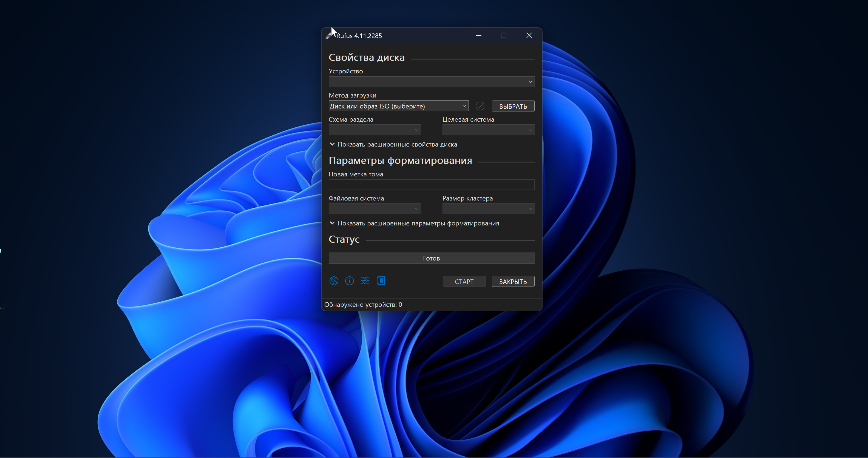The image size is (868, 458).
Task: Expand Показать расширенные параметры форматирования
Action: [x=414, y=223]
